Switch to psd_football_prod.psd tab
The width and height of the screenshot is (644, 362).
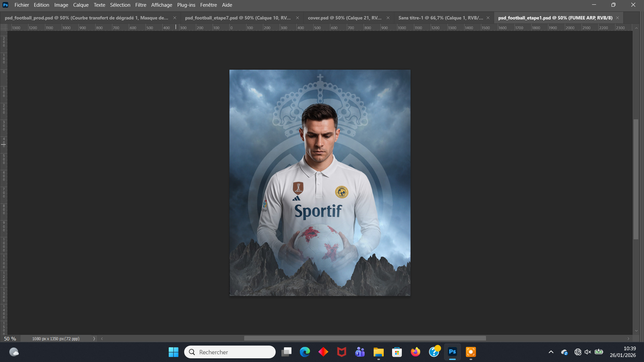click(x=87, y=18)
